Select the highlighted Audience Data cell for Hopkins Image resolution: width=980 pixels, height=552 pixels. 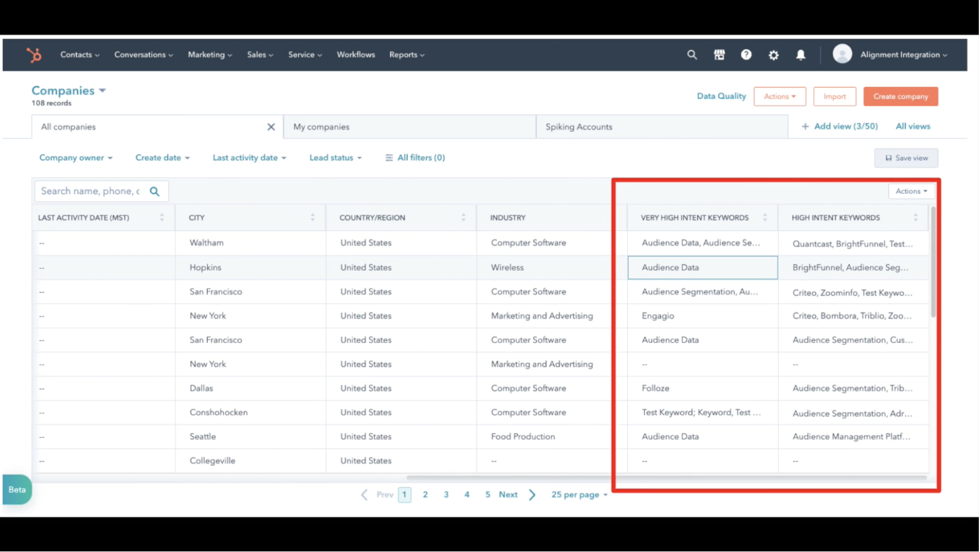[x=703, y=268]
